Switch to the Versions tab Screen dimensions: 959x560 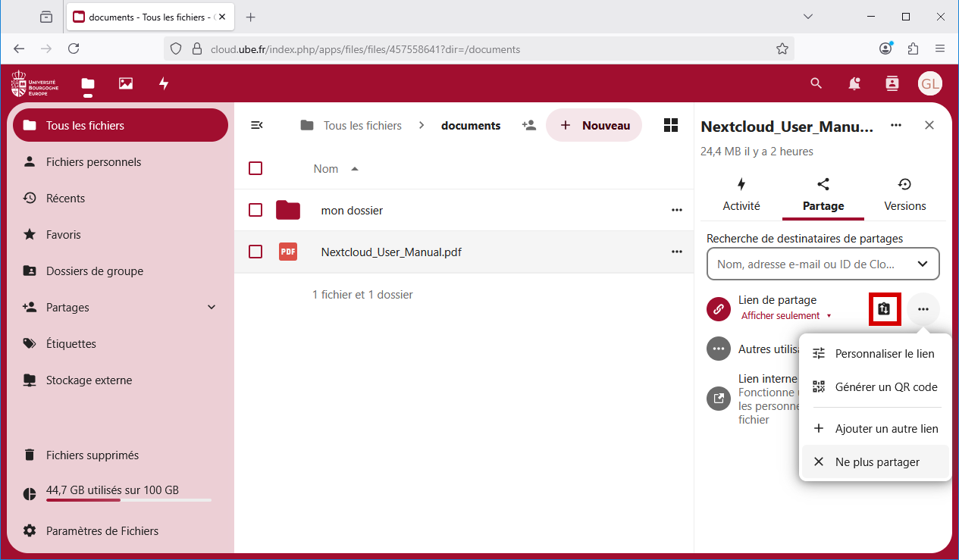point(904,196)
